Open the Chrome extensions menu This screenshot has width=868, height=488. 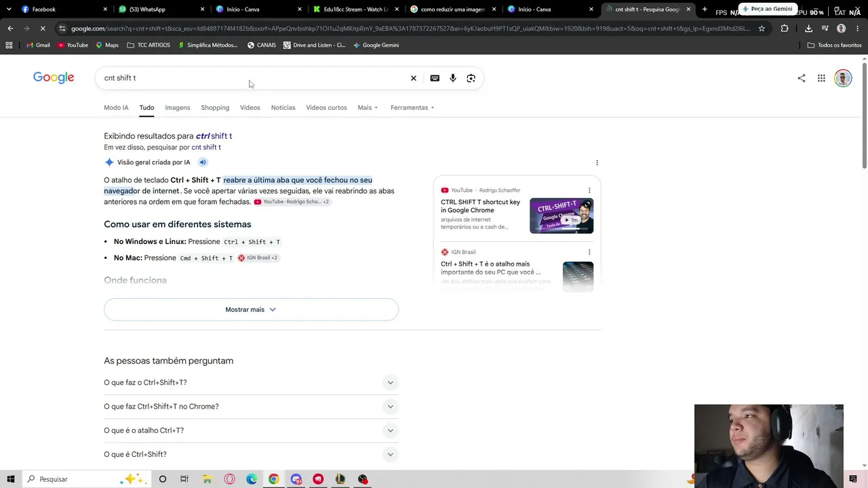785,28
